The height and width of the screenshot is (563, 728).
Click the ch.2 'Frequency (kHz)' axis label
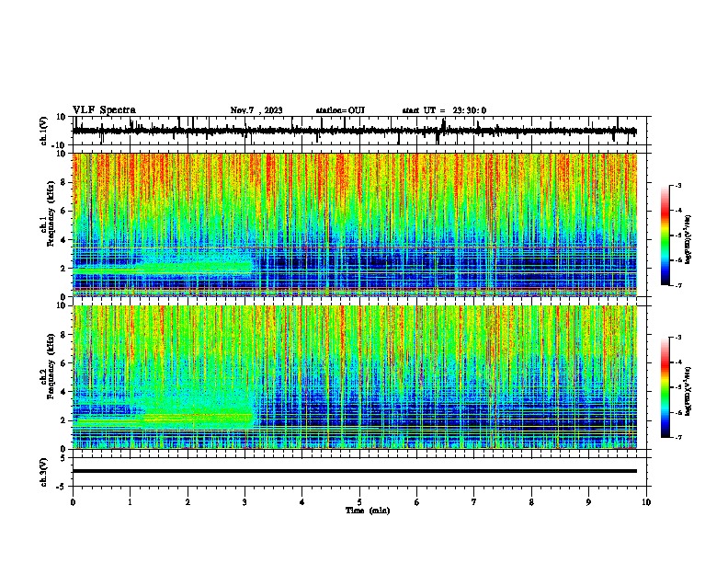point(51,366)
